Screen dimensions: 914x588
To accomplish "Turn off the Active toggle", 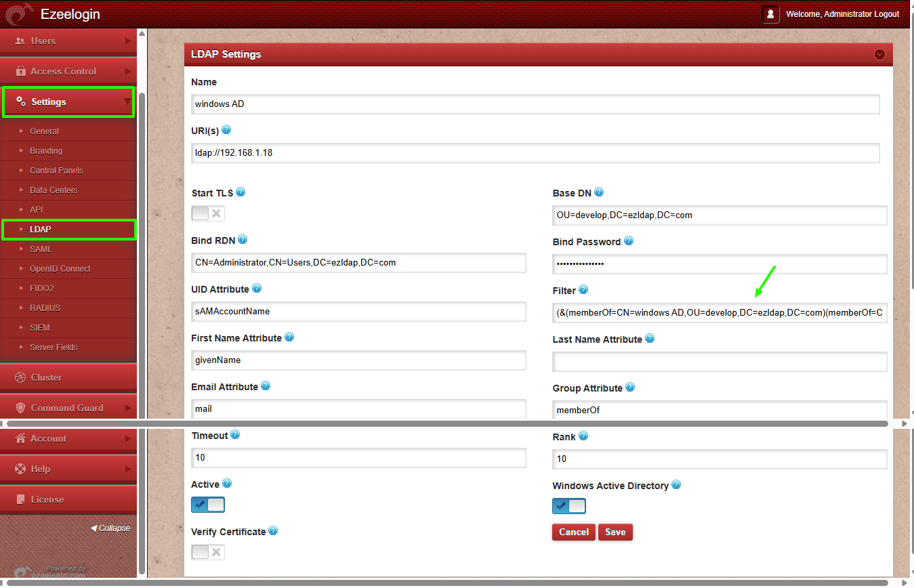I will click(x=208, y=505).
